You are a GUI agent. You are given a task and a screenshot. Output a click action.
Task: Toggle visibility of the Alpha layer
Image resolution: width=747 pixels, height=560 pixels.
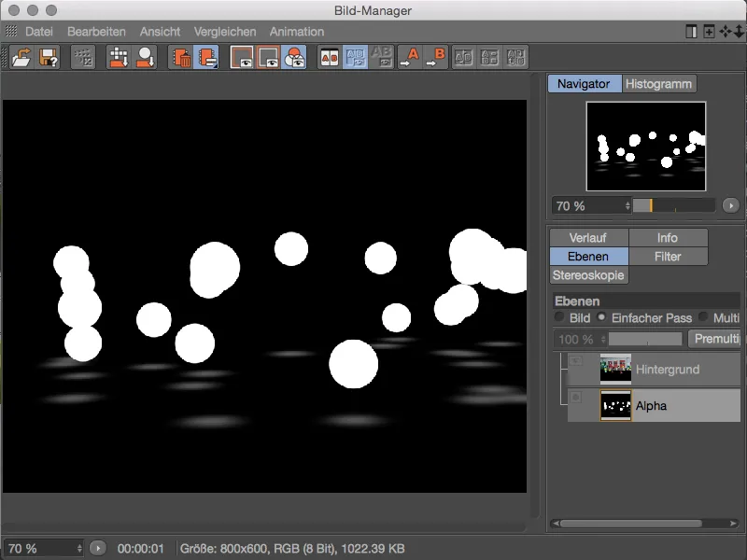(575, 397)
